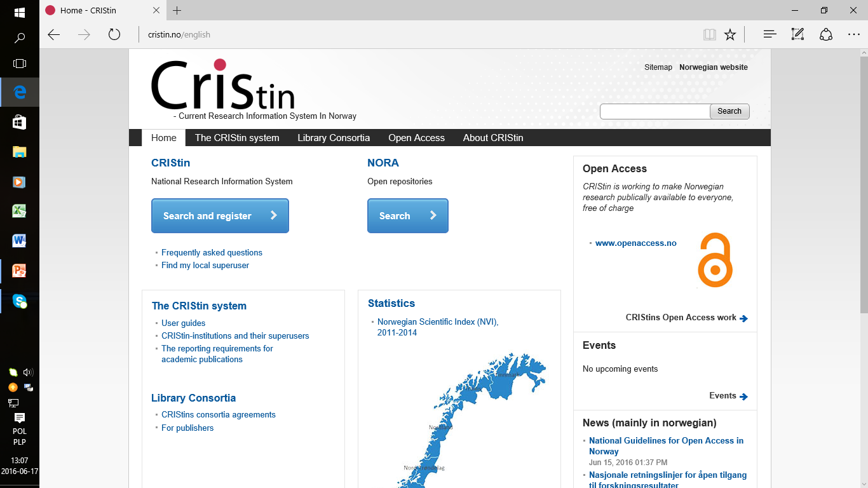Click the volume speaker tray icon
This screenshot has height=488, width=868.
coord(28,372)
